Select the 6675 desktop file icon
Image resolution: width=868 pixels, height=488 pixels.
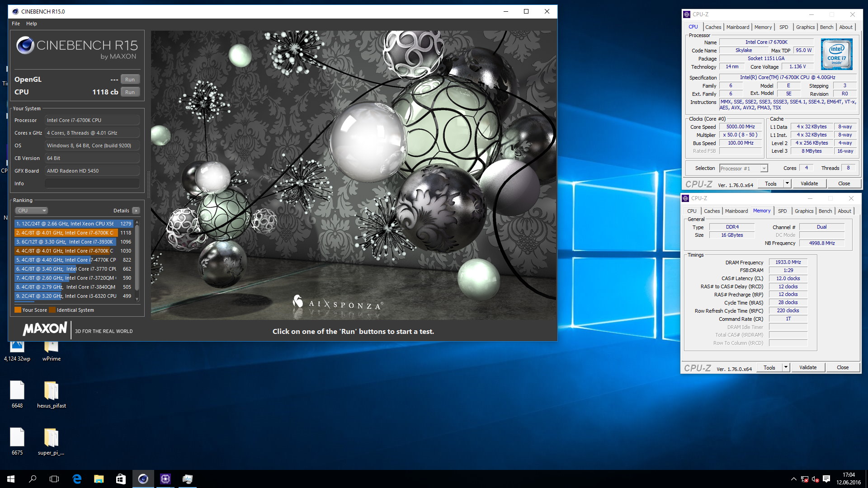pos(17,441)
